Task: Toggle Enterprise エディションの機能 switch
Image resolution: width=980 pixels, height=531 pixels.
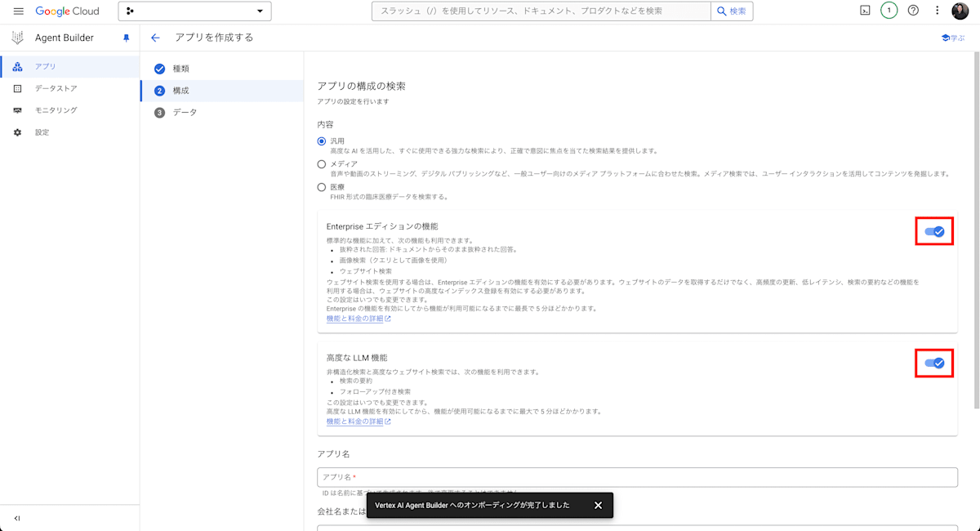Action: point(934,232)
